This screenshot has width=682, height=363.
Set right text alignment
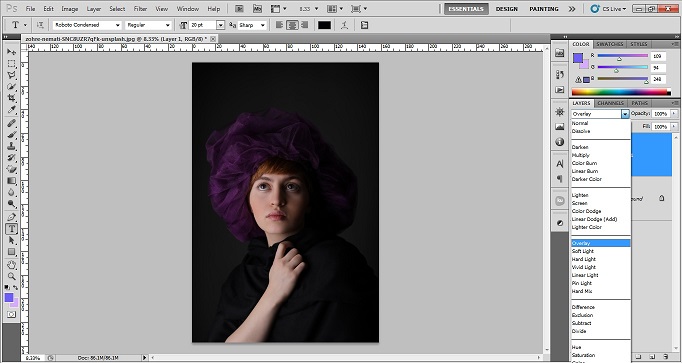coord(304,25)
